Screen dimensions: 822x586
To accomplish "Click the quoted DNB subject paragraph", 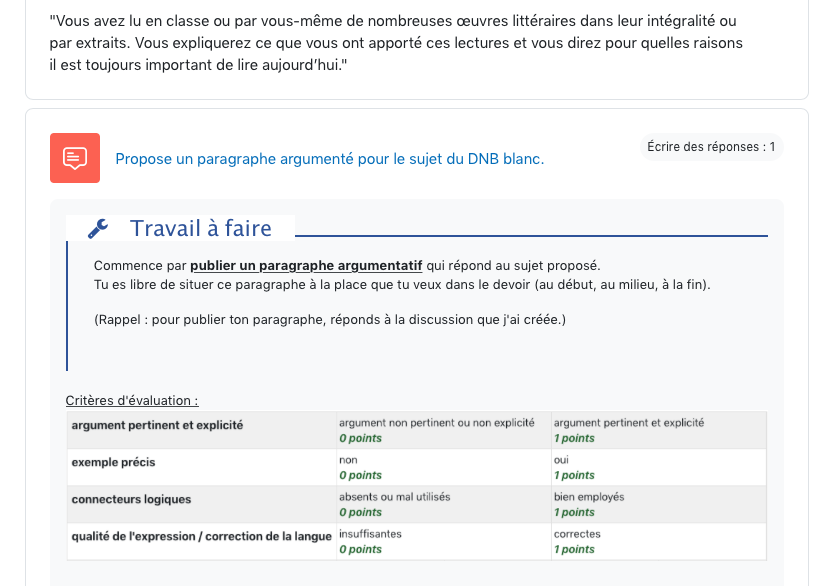I will tap(393, 43).
